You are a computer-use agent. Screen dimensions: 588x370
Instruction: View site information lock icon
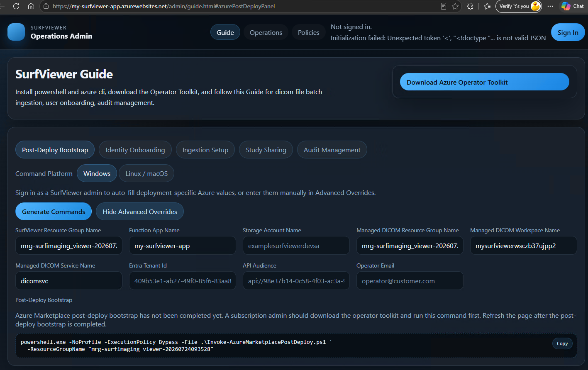coord(46,6)
